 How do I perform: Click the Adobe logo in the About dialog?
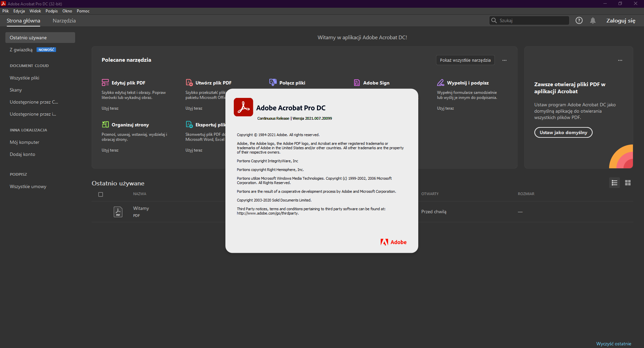coord(393,242)
